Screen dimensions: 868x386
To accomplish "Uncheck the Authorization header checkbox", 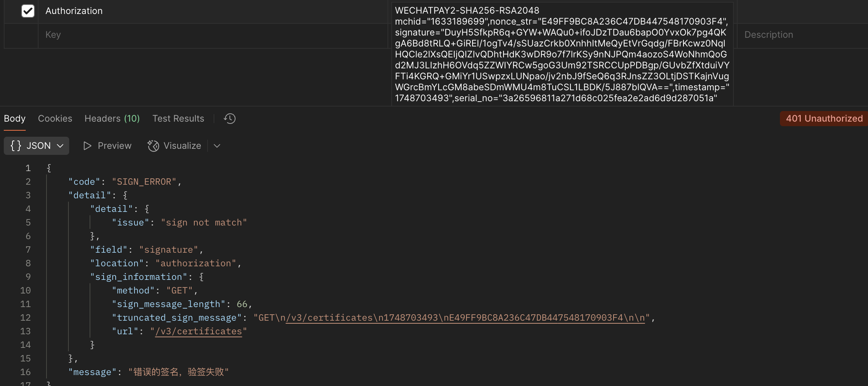I will click(28, 11).
